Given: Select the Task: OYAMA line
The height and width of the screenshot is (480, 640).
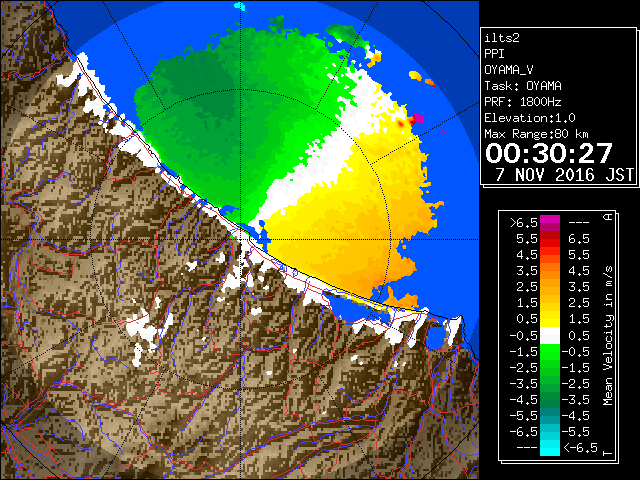Looking at the screenshot, I should [523, 86].
